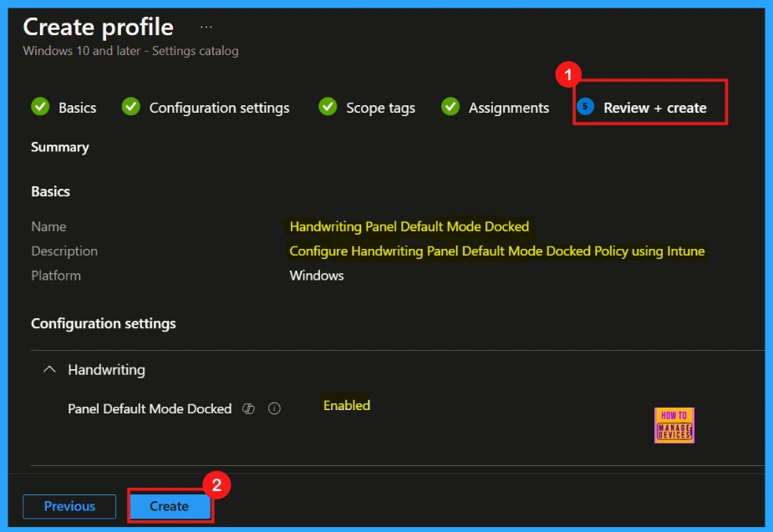Switch to the Scope tags step
Viewport: 773px width, 532px height.
[x=380, y=108]
